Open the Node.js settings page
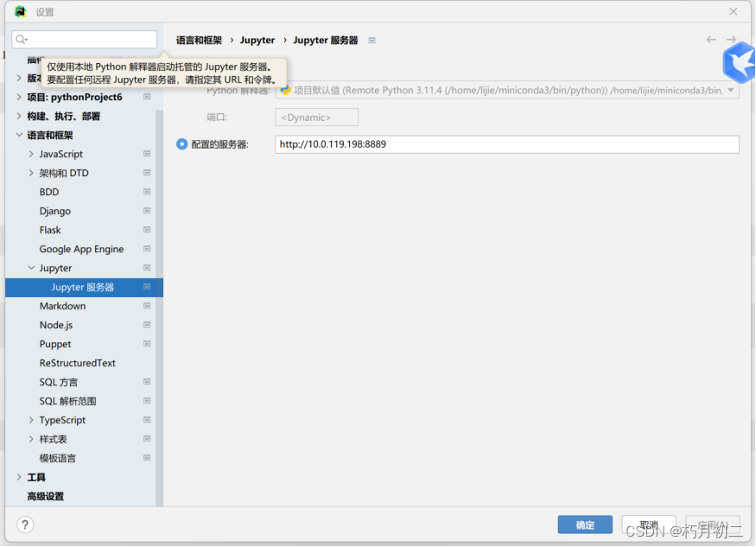The height and width of the screenshot is (547, 756). pos(56,325)
